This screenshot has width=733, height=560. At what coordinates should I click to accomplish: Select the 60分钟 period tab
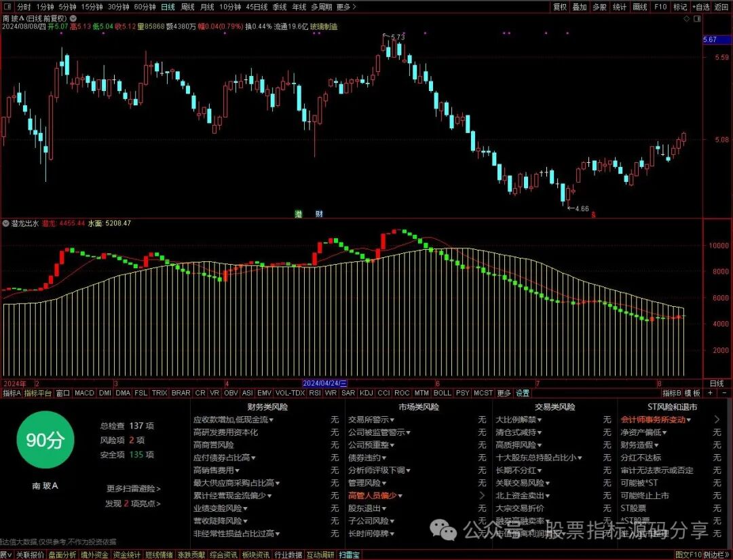tap(145, 7)
